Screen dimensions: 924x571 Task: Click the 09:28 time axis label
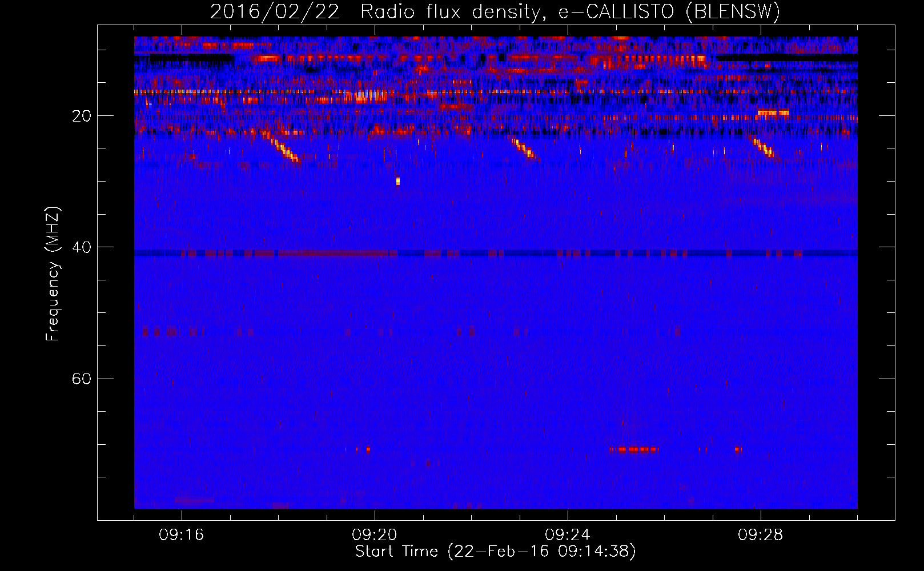[761, 535]
